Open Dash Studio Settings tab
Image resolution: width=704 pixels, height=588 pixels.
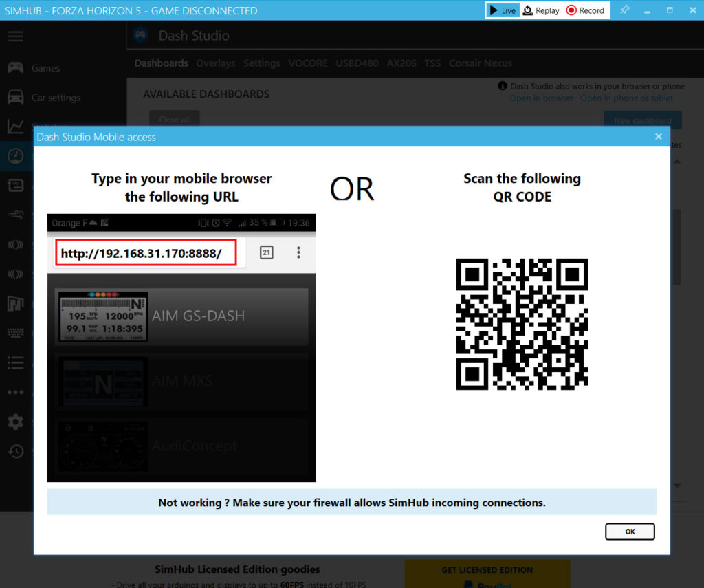click(262, 63)
